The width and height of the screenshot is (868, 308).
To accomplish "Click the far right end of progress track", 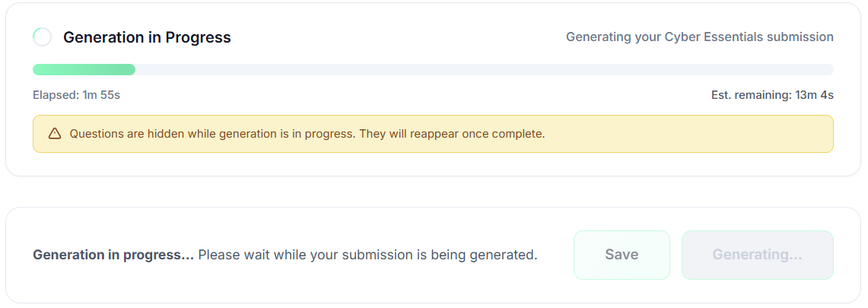I will point(829,70).
